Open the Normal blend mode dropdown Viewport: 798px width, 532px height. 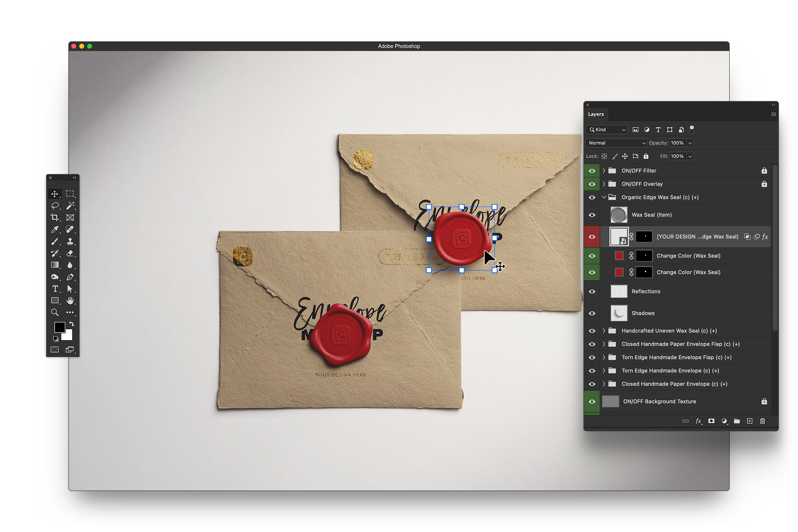pyautogui.click(x=616, y=143)
